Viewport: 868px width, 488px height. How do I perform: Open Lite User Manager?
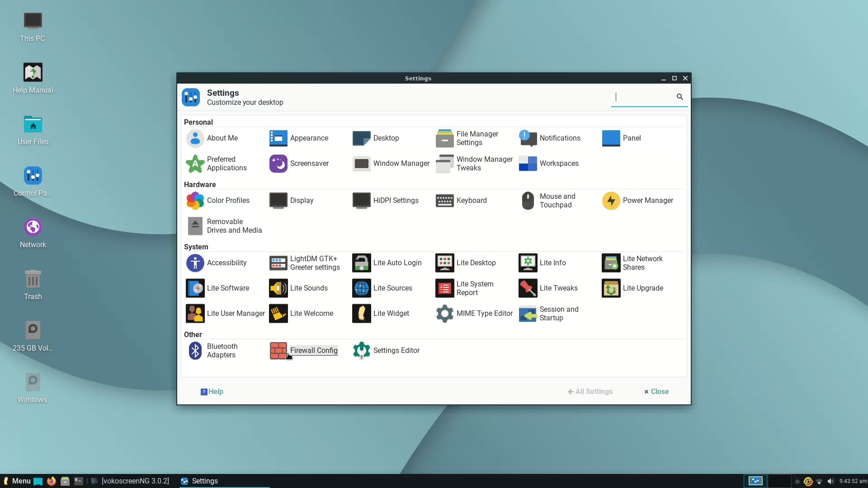(x=226, y=314)
